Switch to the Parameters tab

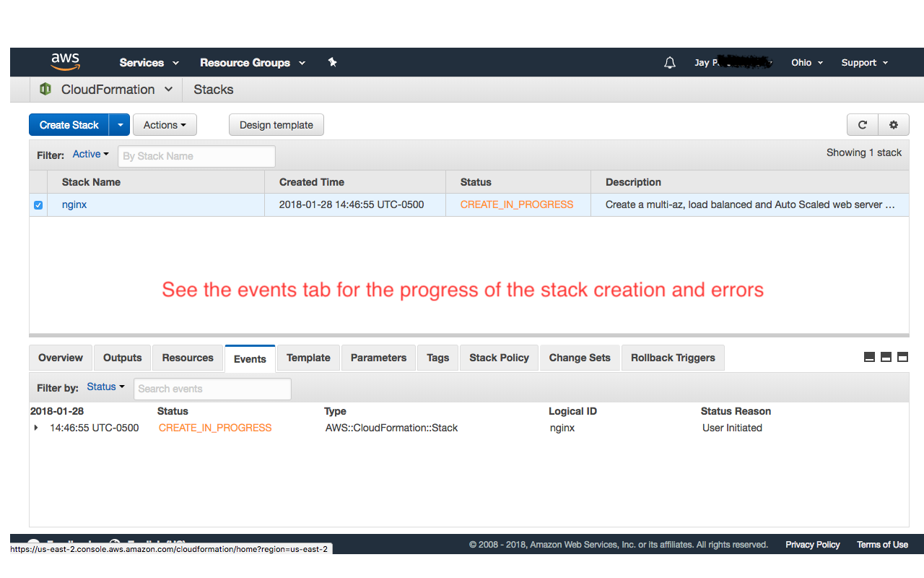point(379,358)
